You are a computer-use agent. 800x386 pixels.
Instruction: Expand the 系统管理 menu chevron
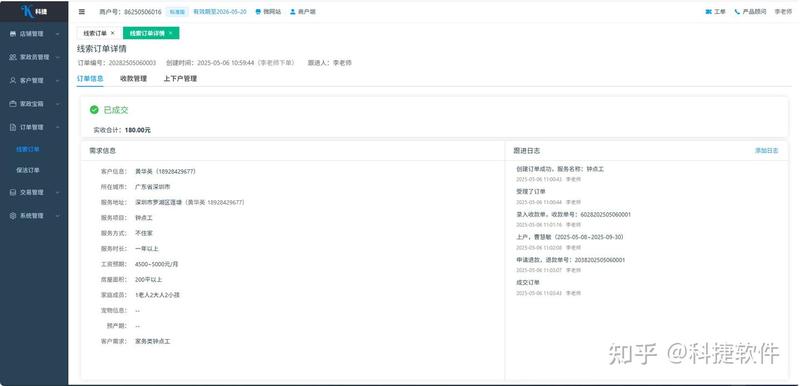[57, 216]
